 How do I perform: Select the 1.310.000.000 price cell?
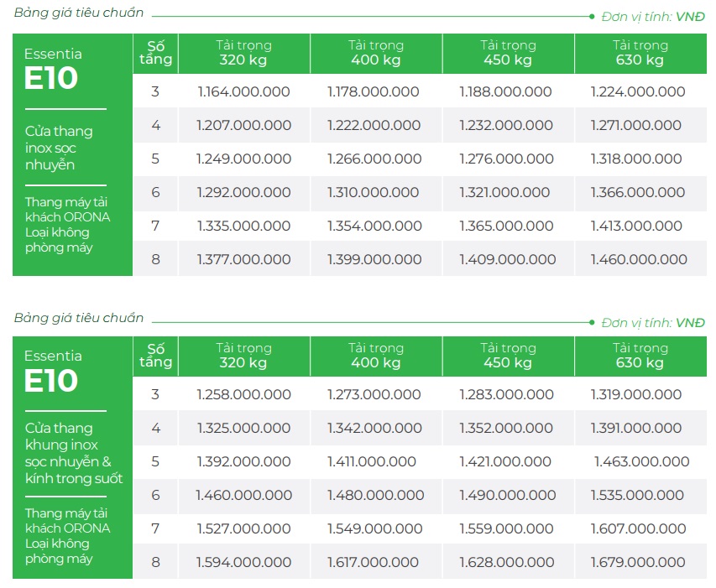point(374,193)
